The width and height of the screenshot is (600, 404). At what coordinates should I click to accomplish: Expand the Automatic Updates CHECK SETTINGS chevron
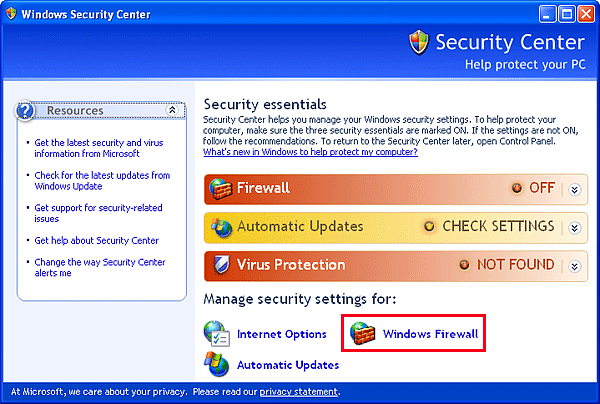(574, 228)
